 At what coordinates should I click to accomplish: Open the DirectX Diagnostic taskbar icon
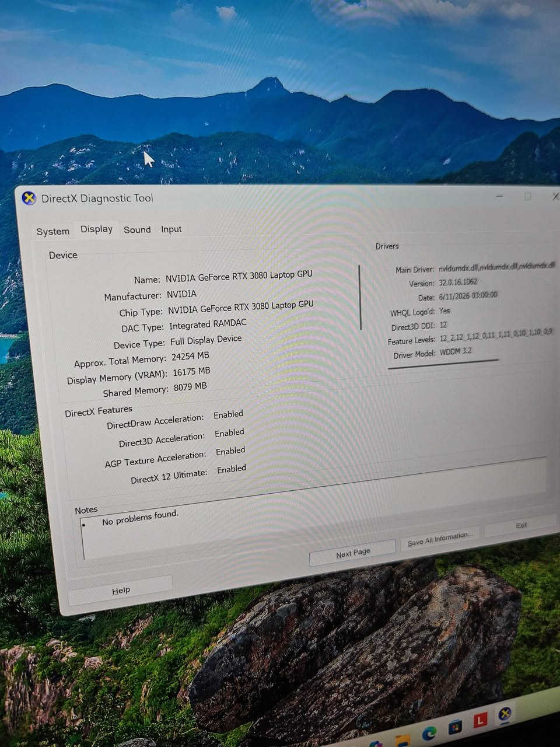click(x=506, y=714)
